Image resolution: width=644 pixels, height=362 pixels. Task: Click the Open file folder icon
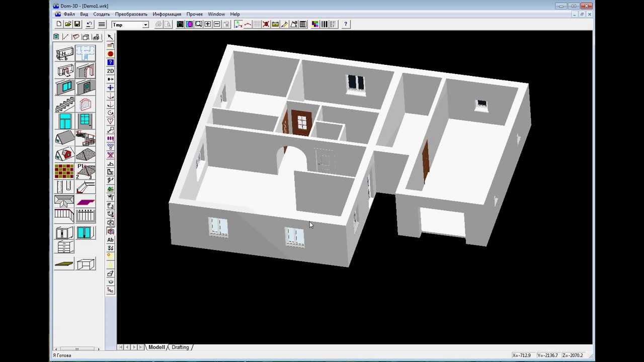(68, 24)
